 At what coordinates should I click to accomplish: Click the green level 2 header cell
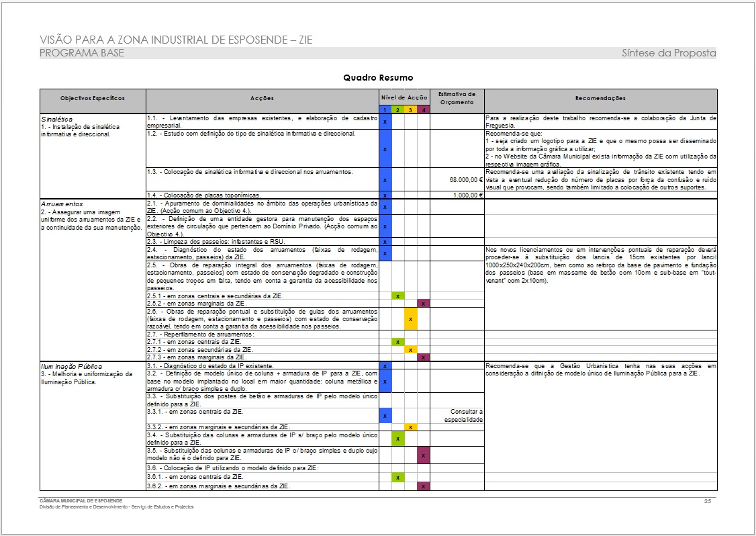click(397, 109)
